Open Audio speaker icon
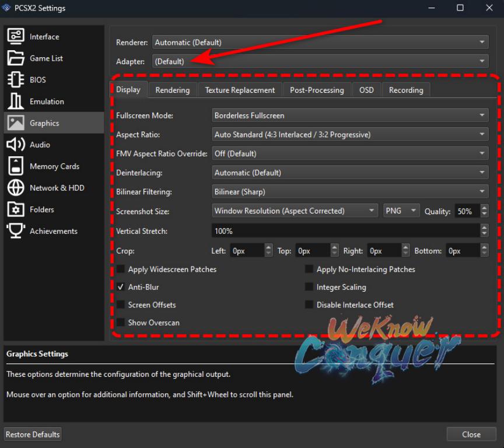504x448 pixels. tap(15, 145)
